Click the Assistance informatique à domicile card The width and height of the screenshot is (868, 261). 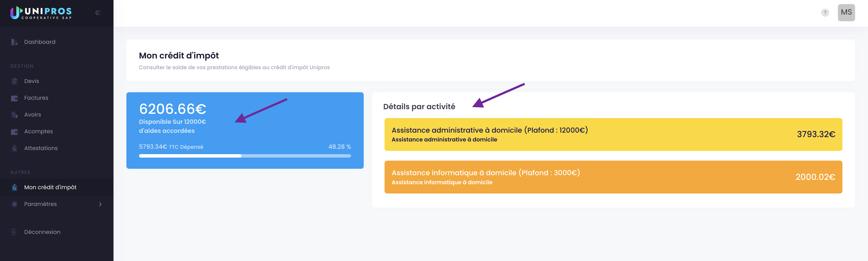pyautogui.click(x=613, y=177)
